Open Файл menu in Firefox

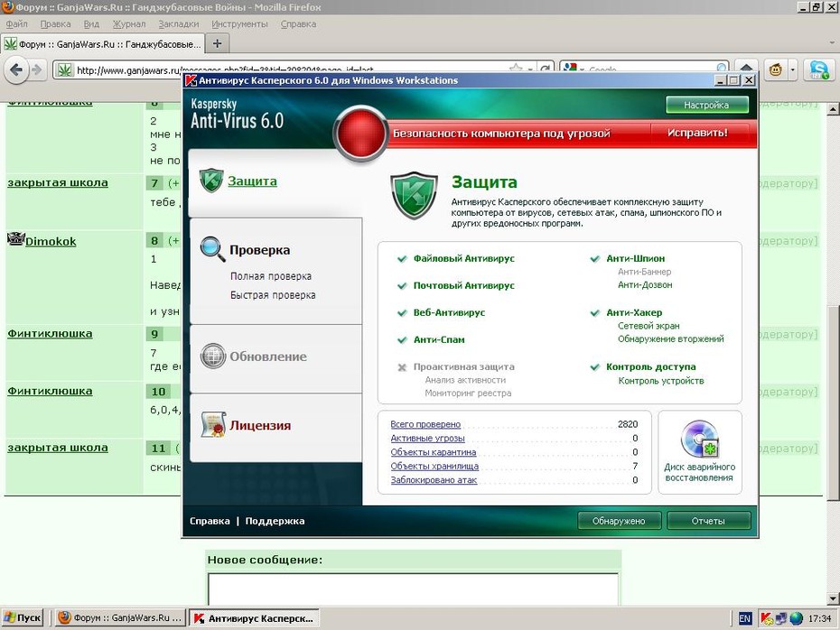coord(16,24)
